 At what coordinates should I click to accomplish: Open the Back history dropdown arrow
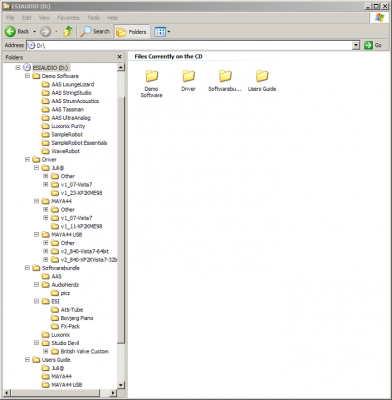point(34,32)
